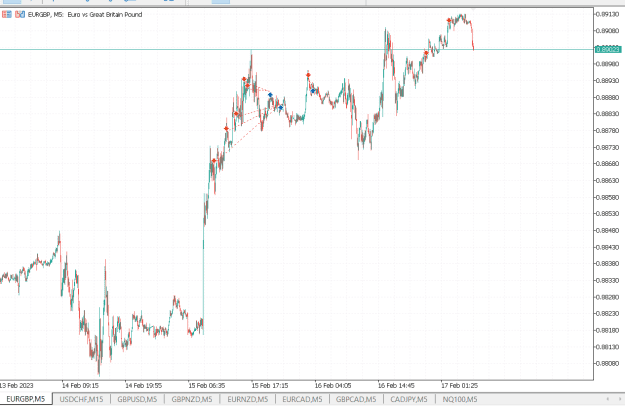Click the '14 Feb 09:15' time axis label
This screenshot has width=625, height=406.
[80, 386]
